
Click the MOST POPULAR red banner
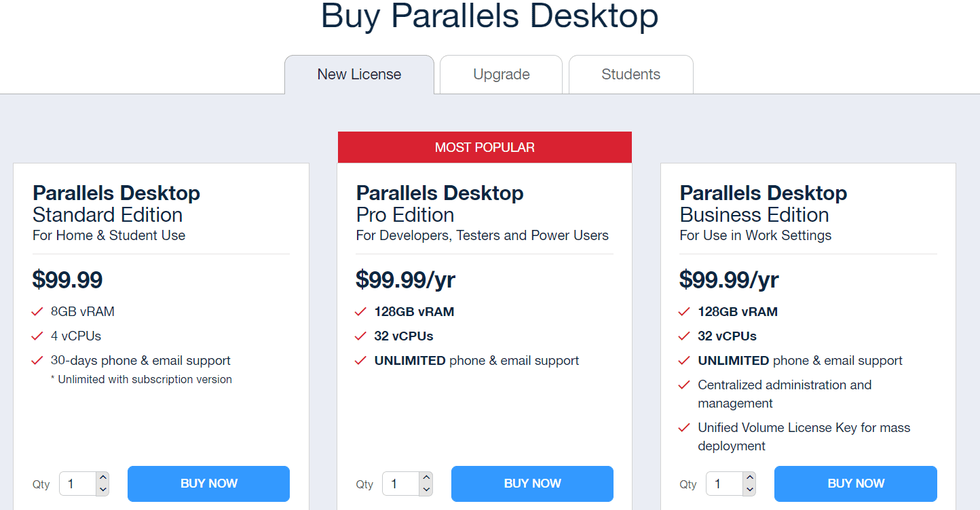pyautogui.click(x=485, y=147)
